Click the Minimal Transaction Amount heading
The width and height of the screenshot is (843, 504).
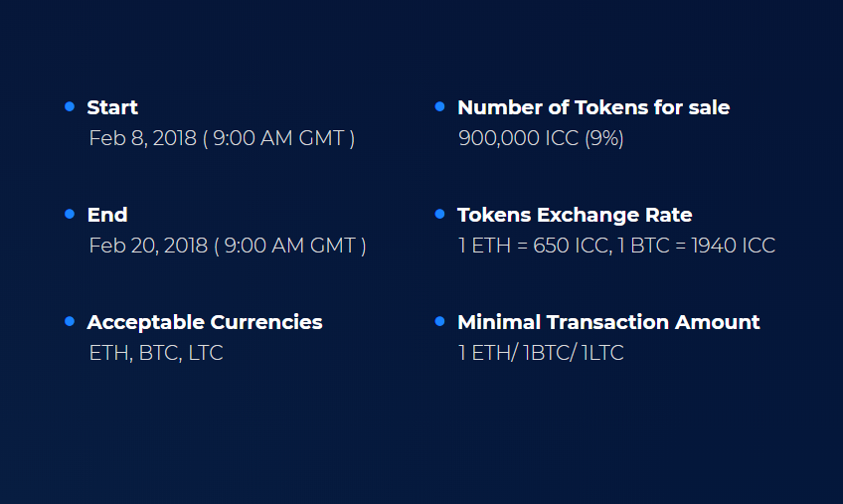click(x=608, y=322)
